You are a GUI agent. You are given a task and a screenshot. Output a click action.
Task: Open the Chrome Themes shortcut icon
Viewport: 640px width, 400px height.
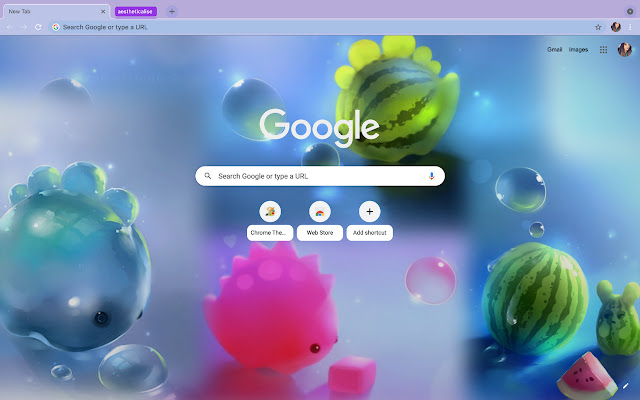coord(270,211)
